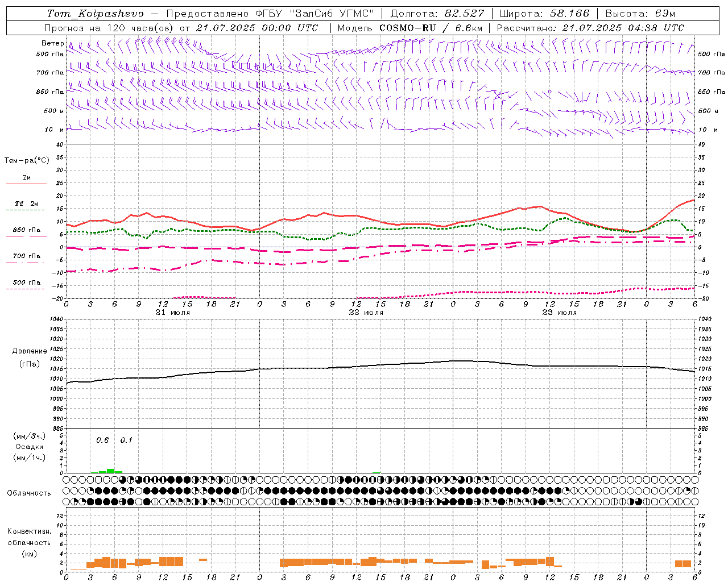Click the Осадки precipitation panel label
This screenshot has height=582, width=728.
(x=29, y=447)
